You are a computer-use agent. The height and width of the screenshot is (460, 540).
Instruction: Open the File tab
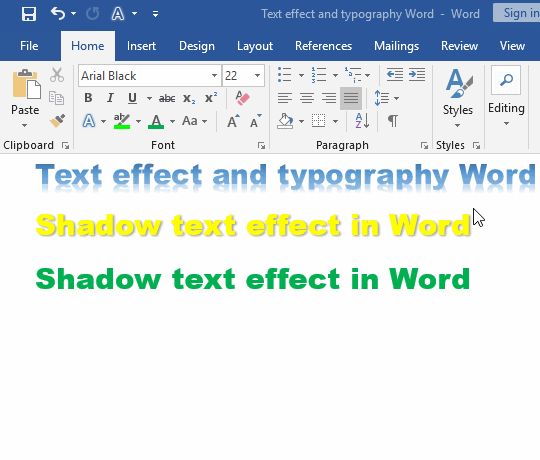[x=29, y=46]
